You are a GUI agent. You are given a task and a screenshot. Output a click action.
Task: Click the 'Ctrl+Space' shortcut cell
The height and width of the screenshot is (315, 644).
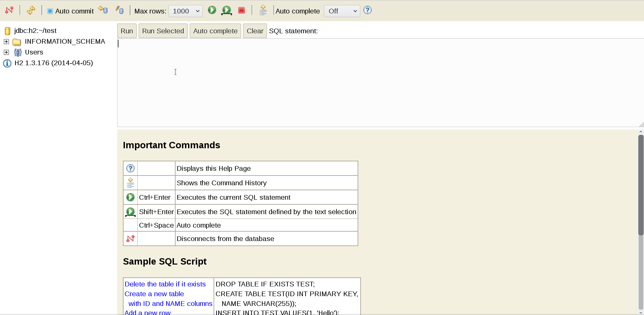tap(156, 225)
